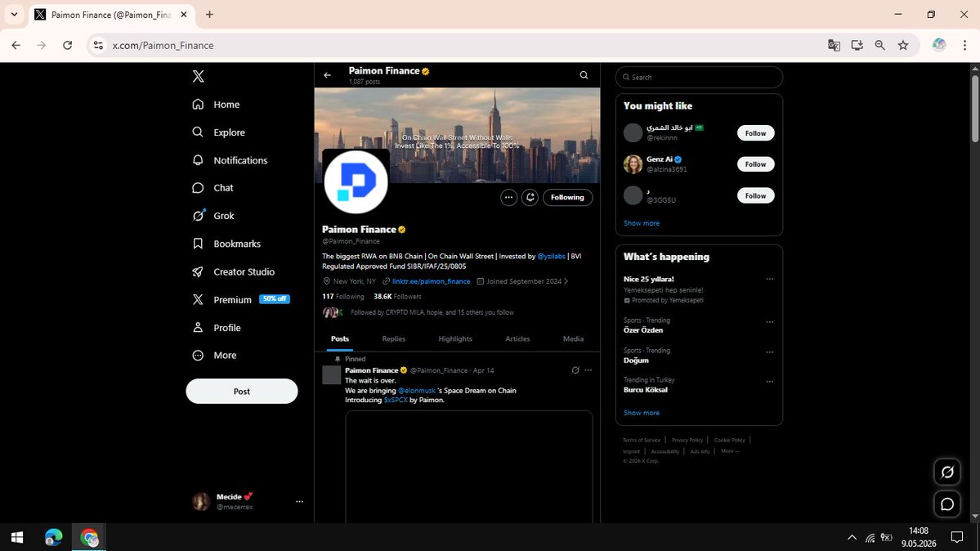Click the X logo in the sidebar
Image resolution: width=980 pixels, height=551 pixels.
[198, 76]
